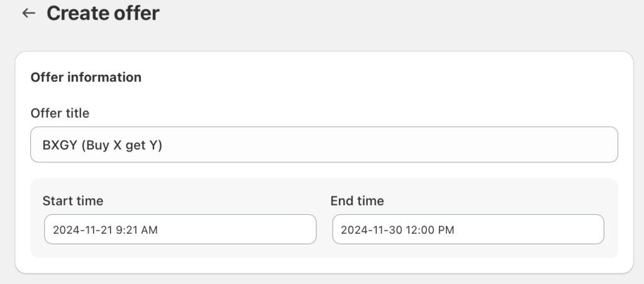Open the End time date picker field
This screenshot has width=644, height=284.
468,230
